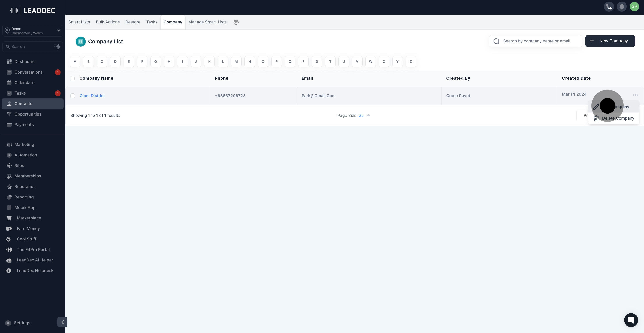Click the Company Name column header

(96, 78)
